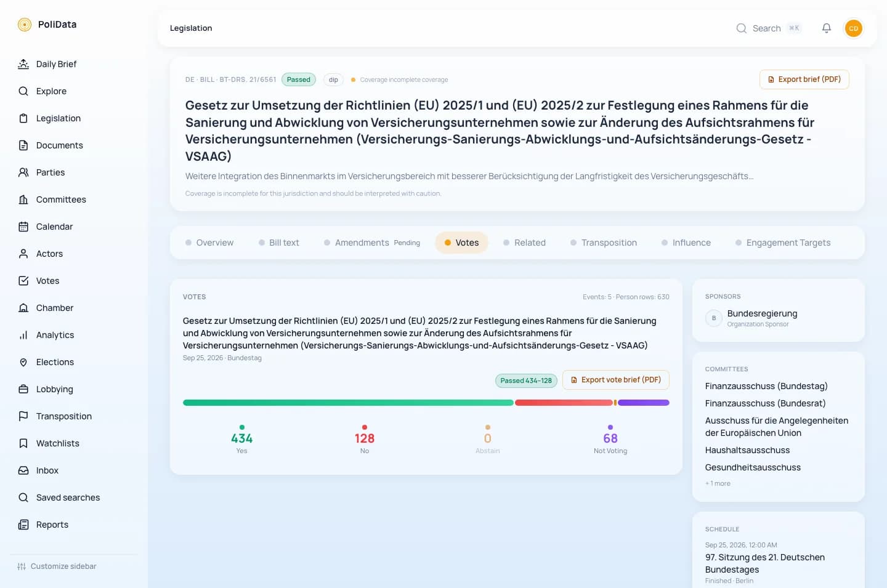Expand the +1 more committees
The width and height of the screenshot is (887, 588).
pos(718,483)
